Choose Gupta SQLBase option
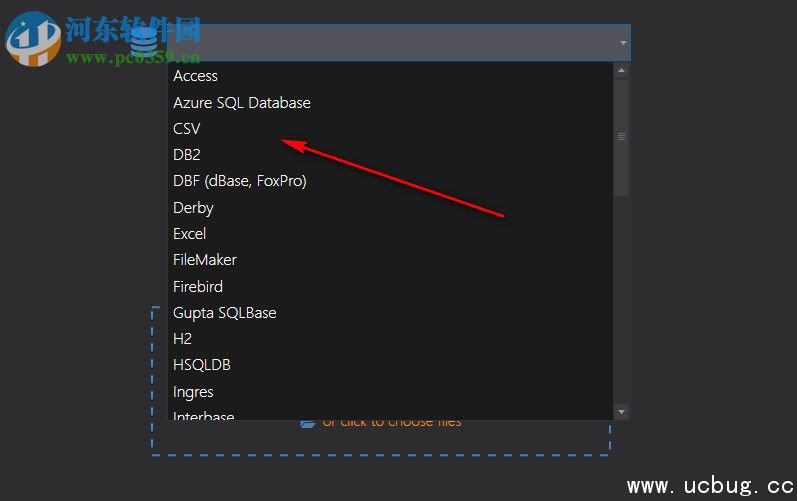The width and height of the screenshot is (797, 501). pyautogui.click(x=224, y=313)
